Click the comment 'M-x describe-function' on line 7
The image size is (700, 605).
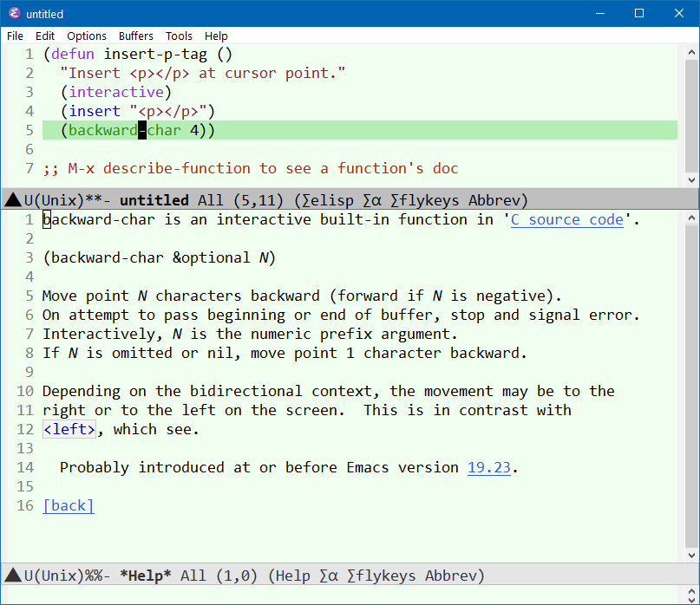(x=159, y=168)
